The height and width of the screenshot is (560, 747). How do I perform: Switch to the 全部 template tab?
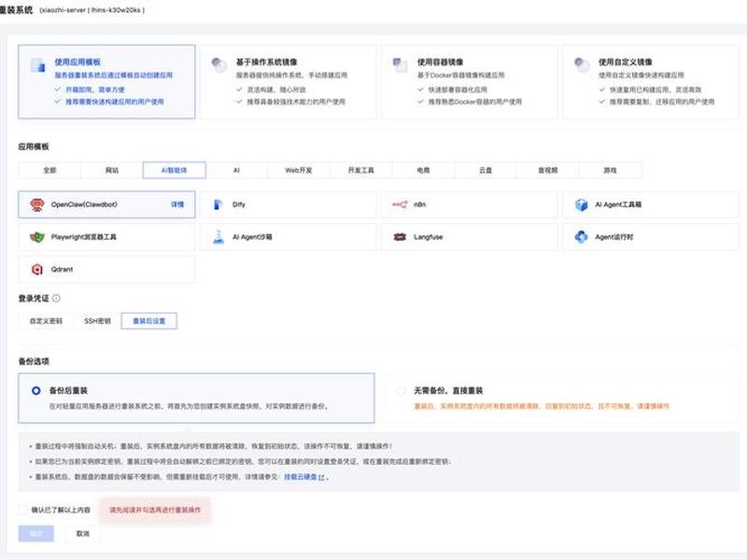(x=49, y=170)
